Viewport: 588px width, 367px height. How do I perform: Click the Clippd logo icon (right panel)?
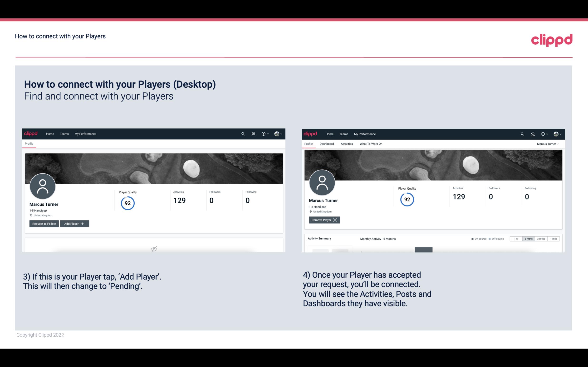(x=311, y=134)
